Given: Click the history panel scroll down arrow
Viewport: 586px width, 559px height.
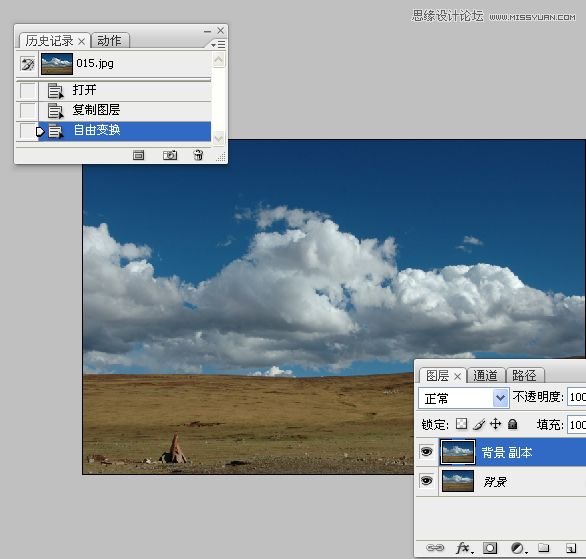Looking at the screenshot, I should coord(219,139).
